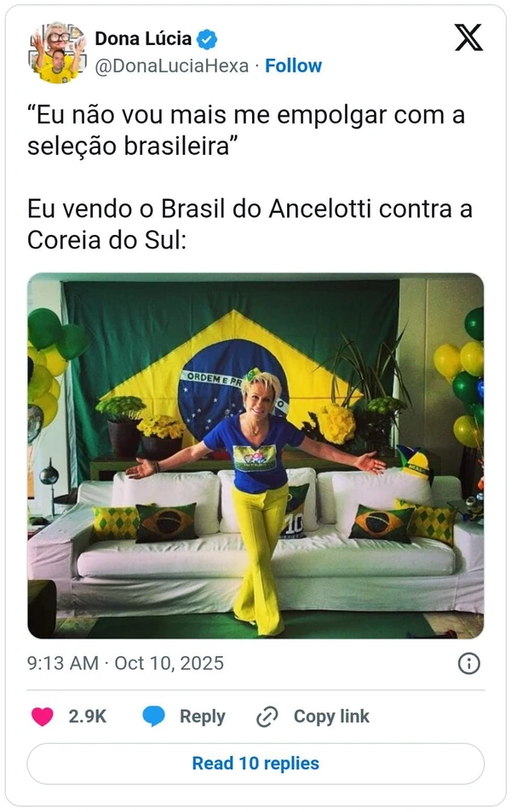Click the blue verified badge
Screen dimensions: 511x812
pyautogui.click(x=207, y=39)
